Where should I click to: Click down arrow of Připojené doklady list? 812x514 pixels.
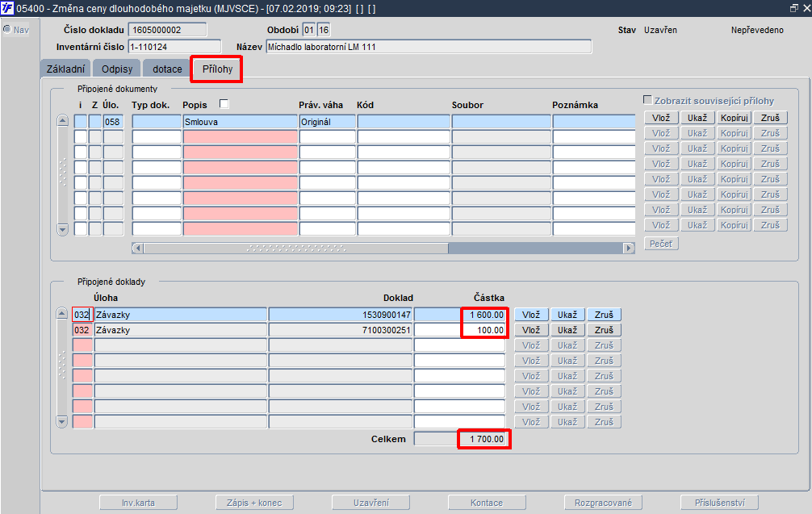tap(61, 421)
